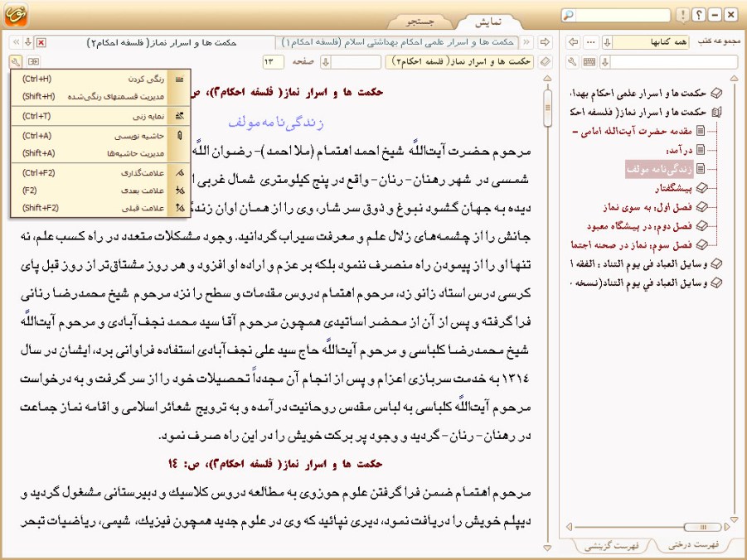Choose حاشیه نویسی menu entry
The width and height of the screenshot is (747, 560).
click(100, 136)
